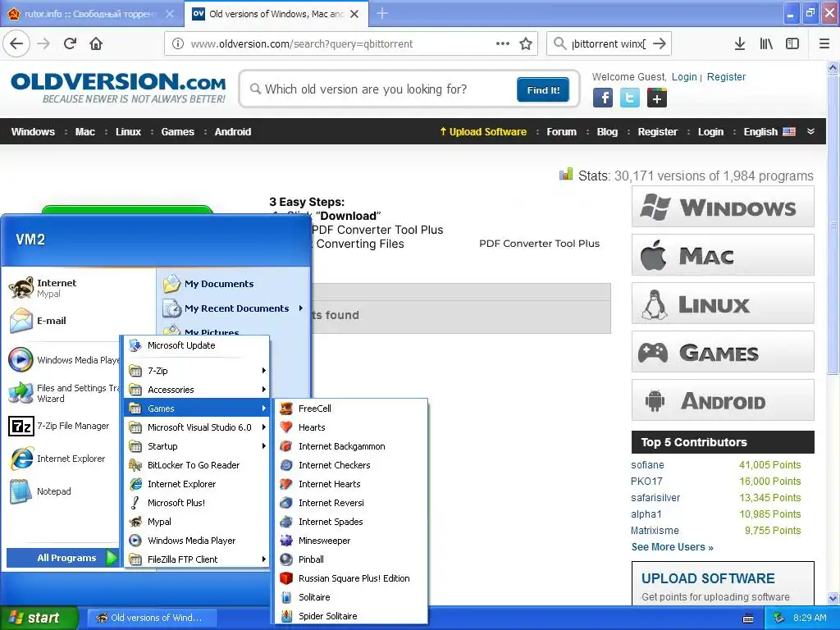This screenshot has width=840, height=630.
Task: Click the Old versions taskbar window button
Action: [152, 618]
